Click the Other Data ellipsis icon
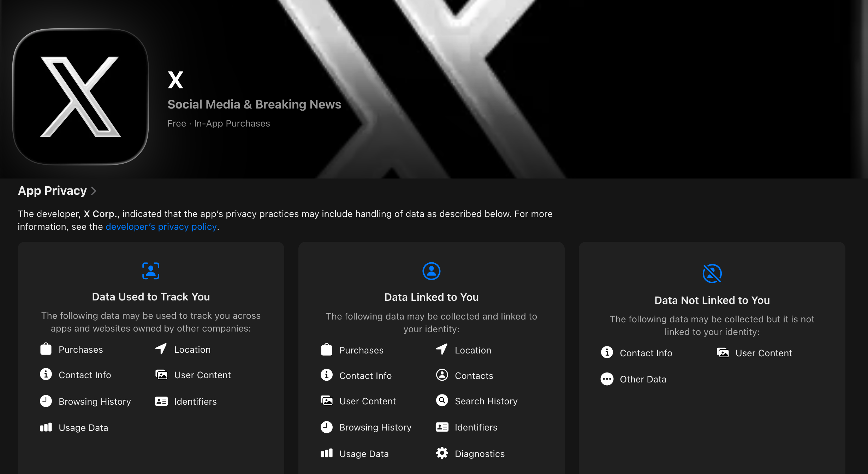 tap(607, 379)
